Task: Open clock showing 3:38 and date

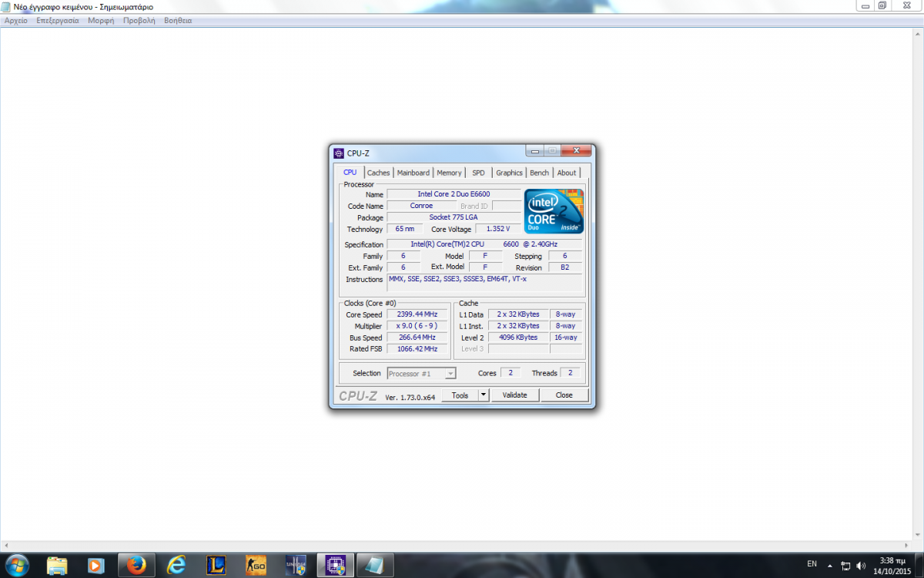Action: (891, 565)
